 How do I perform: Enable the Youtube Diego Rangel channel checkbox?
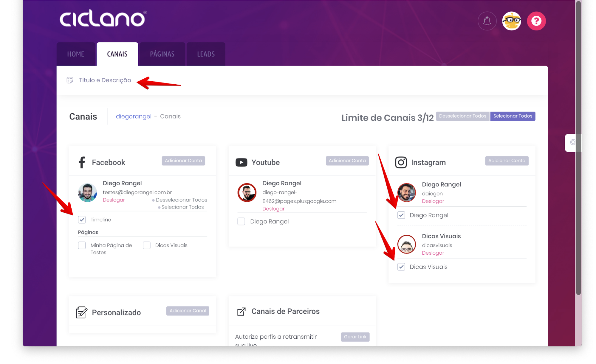[x=241, y=222]
